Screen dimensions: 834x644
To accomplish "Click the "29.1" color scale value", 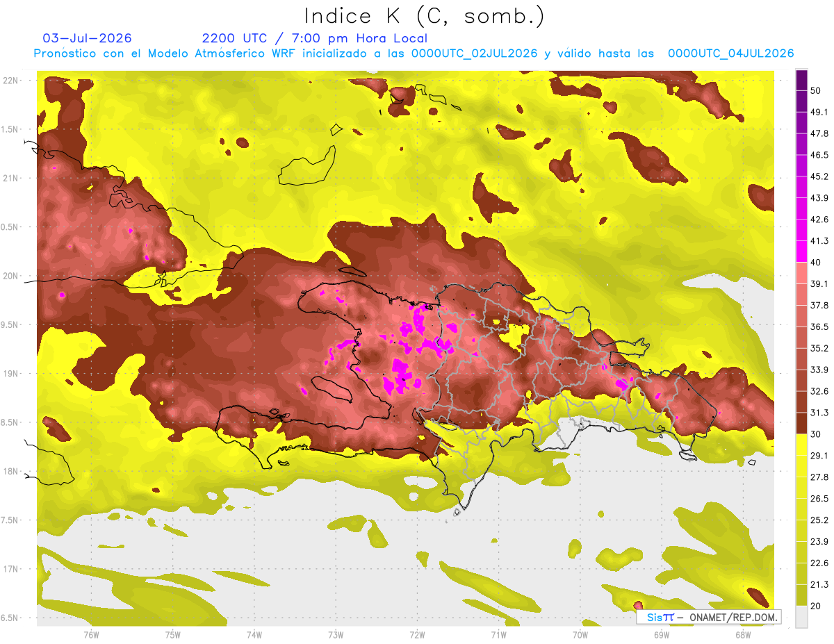I will 819,455.
